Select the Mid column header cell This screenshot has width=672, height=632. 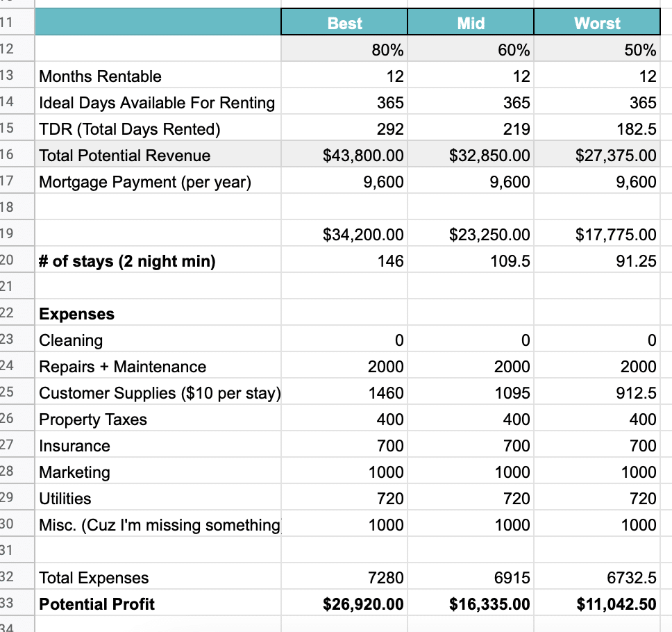click(471, 22)
